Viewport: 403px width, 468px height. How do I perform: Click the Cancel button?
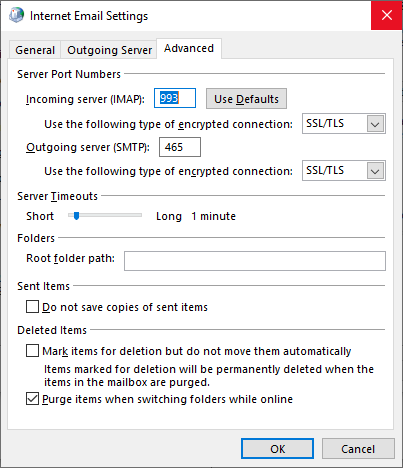(x=358, y=449)
